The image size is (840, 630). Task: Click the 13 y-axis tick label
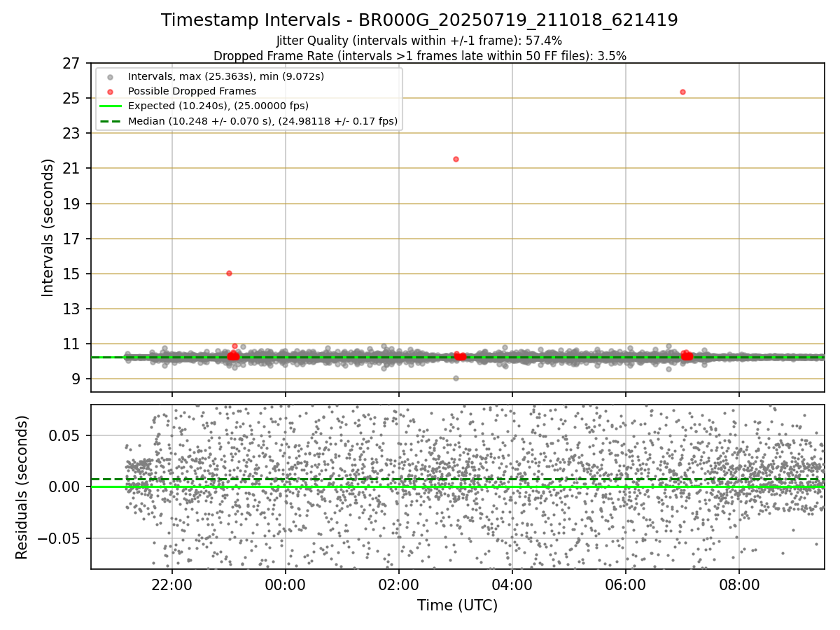point(72,309)
